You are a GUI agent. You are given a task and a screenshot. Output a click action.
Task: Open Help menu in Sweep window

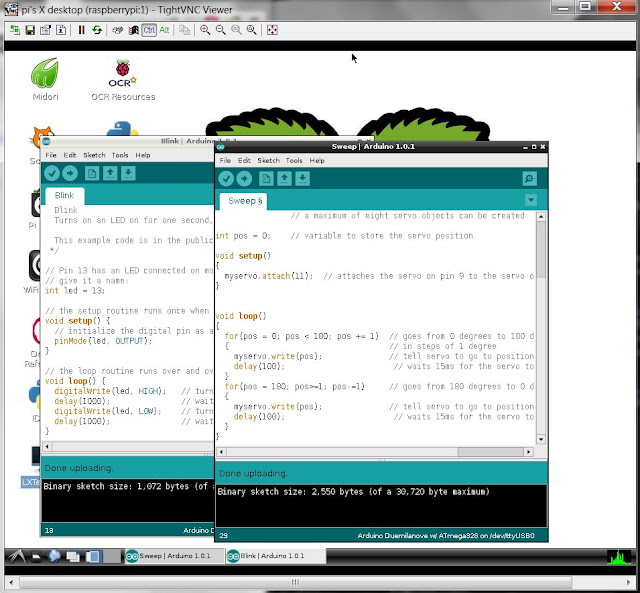(317, 160)
